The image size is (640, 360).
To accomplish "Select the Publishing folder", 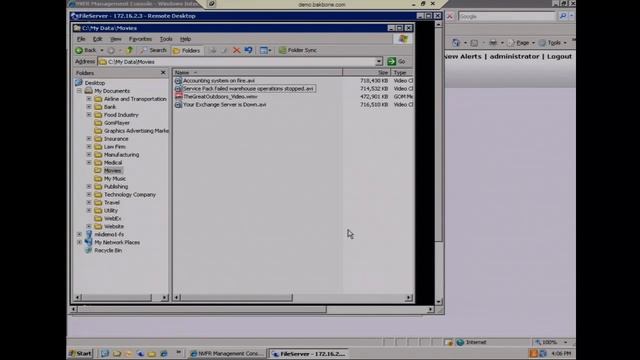I will [116, 187].
